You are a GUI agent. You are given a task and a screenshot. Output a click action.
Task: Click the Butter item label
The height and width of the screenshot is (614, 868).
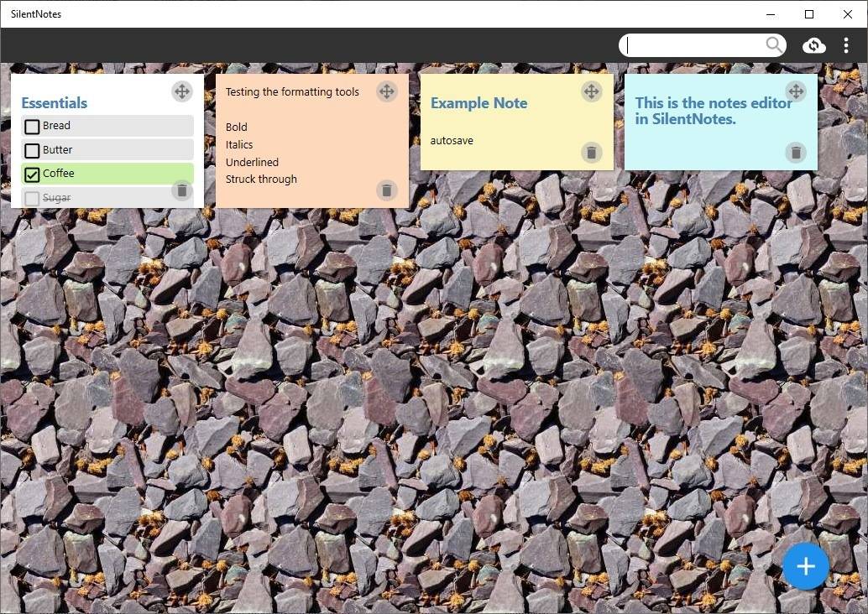point(58,150)
